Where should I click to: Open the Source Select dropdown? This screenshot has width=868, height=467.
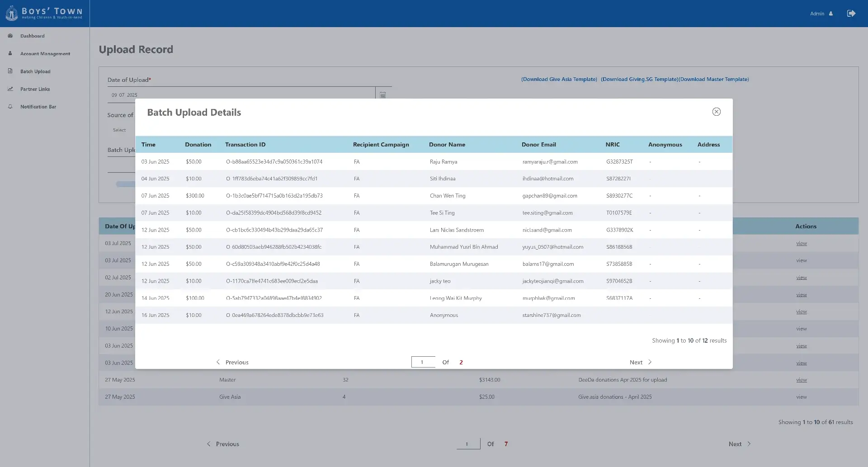120,130
